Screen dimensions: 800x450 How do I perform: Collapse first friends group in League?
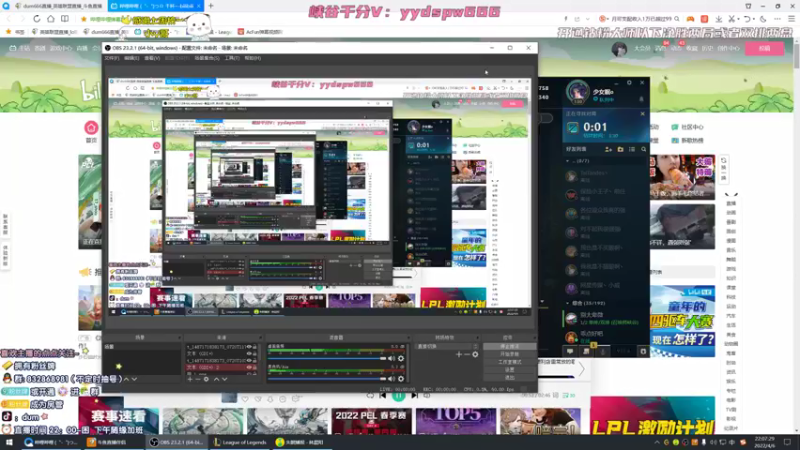567,161
